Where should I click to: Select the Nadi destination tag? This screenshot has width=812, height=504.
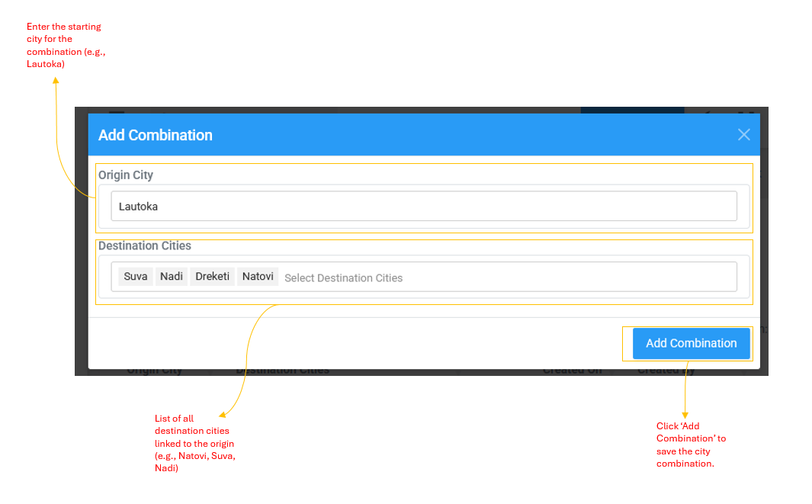tap(172, 277)
